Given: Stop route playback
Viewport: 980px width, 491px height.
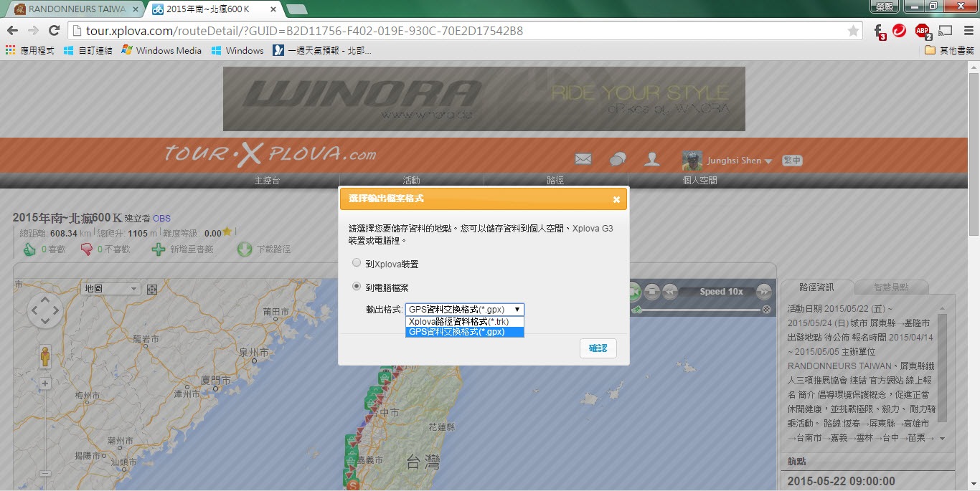Looking at the screenshot, I should (x=652, y=292).
